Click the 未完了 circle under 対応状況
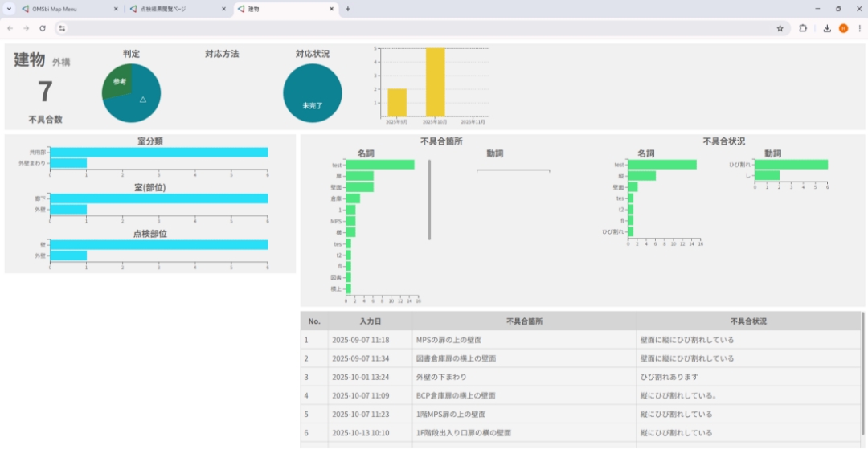Screen dimensions: 868x466 313,93
